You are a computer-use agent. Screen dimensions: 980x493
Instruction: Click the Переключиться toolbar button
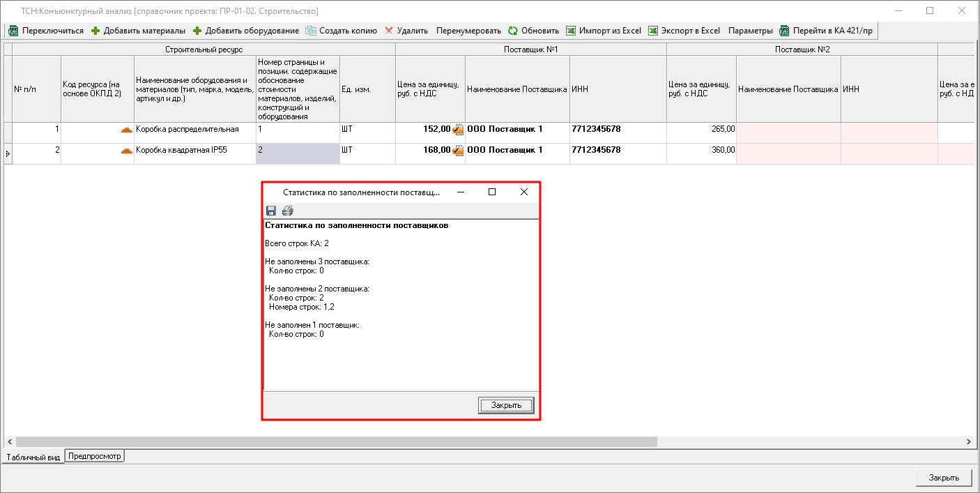[x=46, y=31]
